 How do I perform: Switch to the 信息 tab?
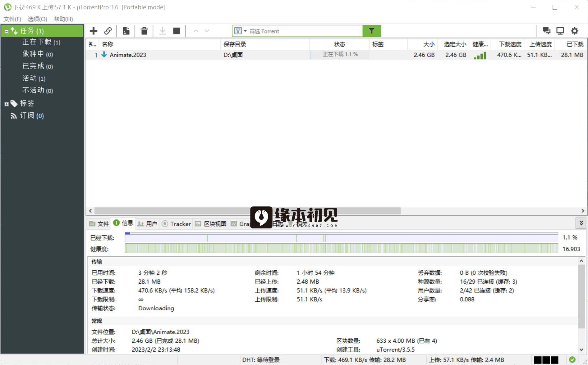click(123, 223)
